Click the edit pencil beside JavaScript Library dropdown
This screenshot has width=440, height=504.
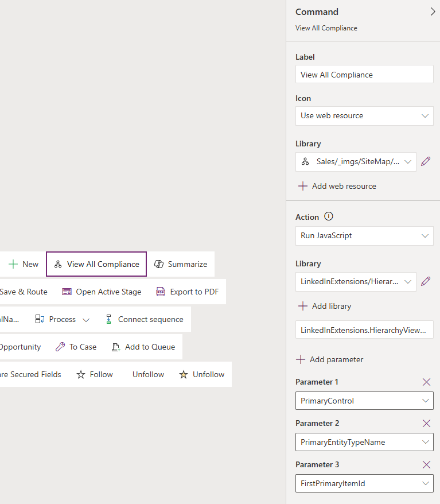coord(426,282)
